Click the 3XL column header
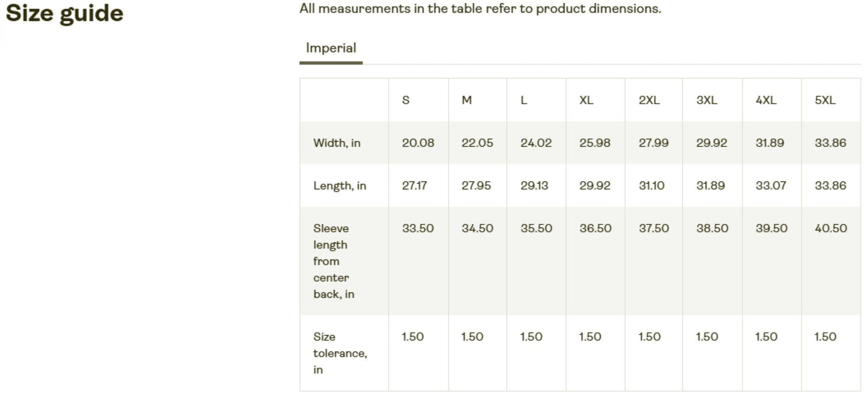Image resolution: width=868 pixels, height=414 pixels. pyautogui.click(x=707, y=100)
